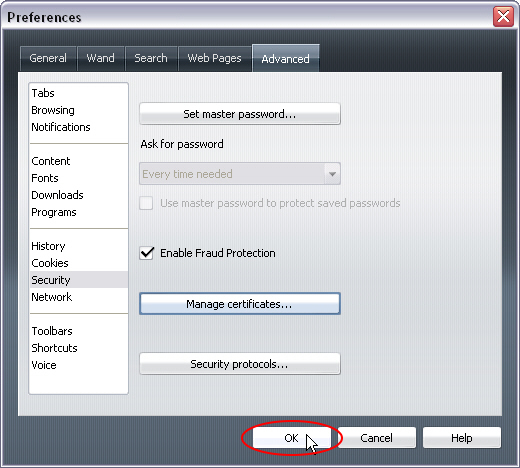This screenshot has width=520, height=468.
Task: Toggle the Enable Fraud Protection checkbox
Action: pos(146,253)
